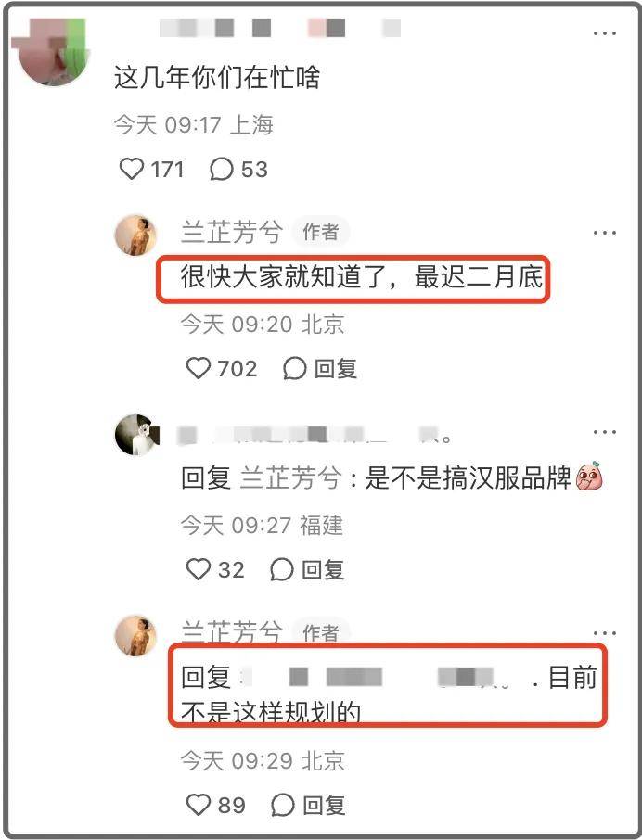Screen dimensions: 642x840
Task: Tap the 回复 text beside 89 likes
Action: point(324,805)
